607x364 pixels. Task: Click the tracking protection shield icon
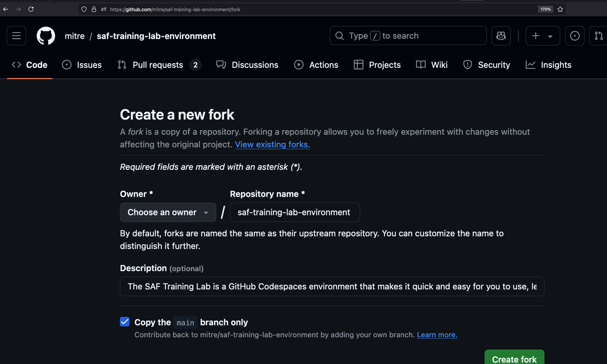click(x=84, y=9)
